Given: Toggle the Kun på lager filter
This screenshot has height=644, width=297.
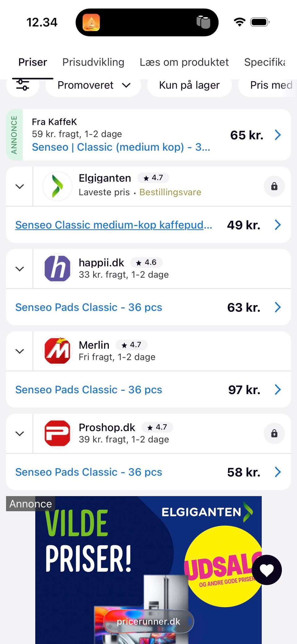Looking at the screenshot, I should 189,85.
